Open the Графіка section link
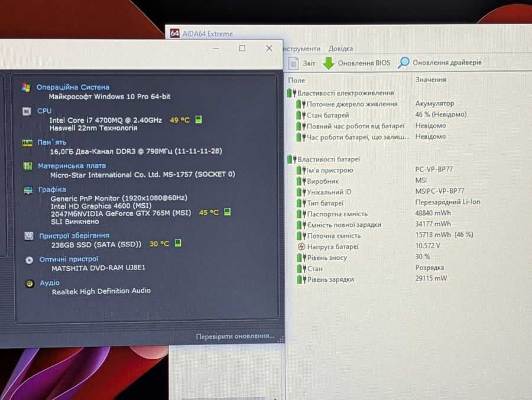 click(x=52, y=190)
